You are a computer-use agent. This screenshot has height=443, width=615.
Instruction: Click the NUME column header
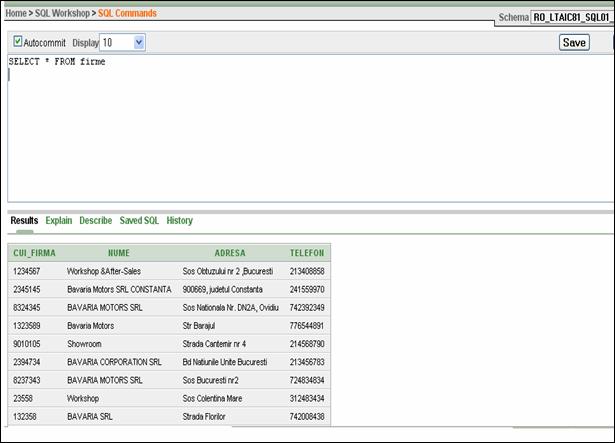[119, 253]
